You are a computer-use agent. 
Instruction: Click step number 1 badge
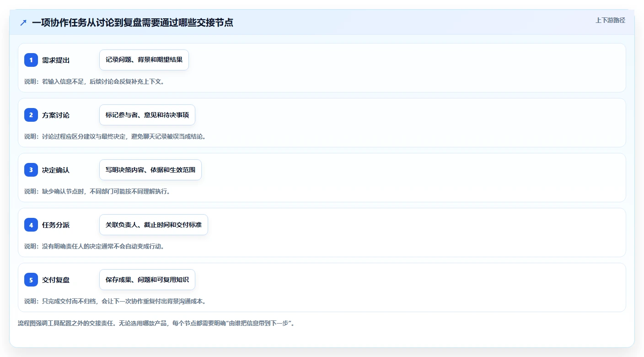pyautogui.click(x=31, y=60)
